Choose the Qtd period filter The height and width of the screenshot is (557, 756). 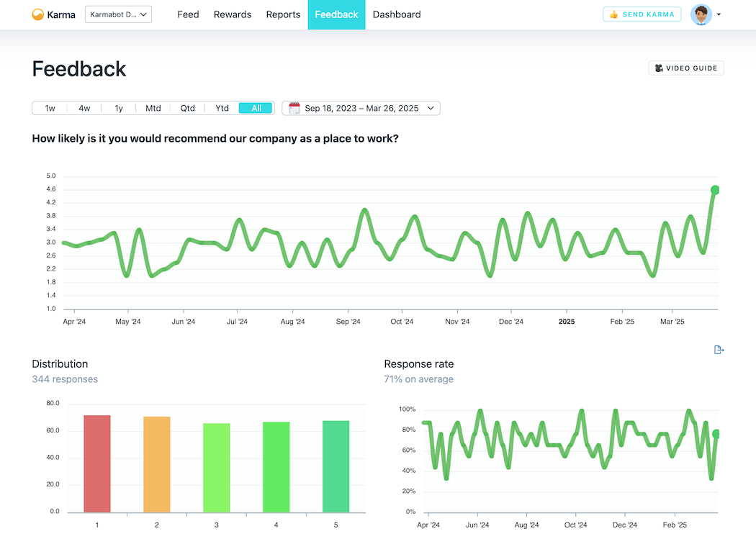click(x=187, y=108)
